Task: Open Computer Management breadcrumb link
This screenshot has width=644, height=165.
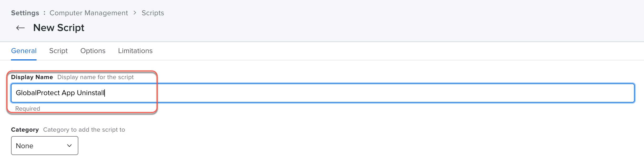Action: pos(89,13)
